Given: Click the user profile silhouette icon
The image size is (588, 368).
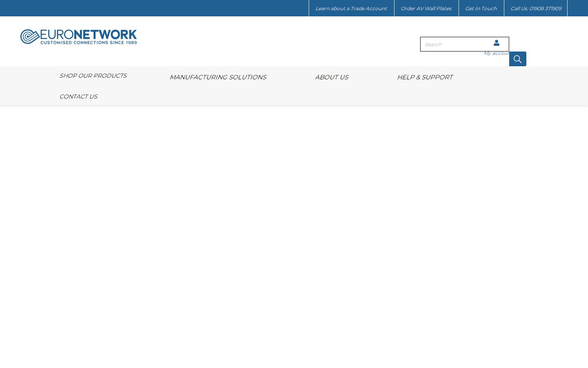Looking at the screenshot, I should pos(496,43).
